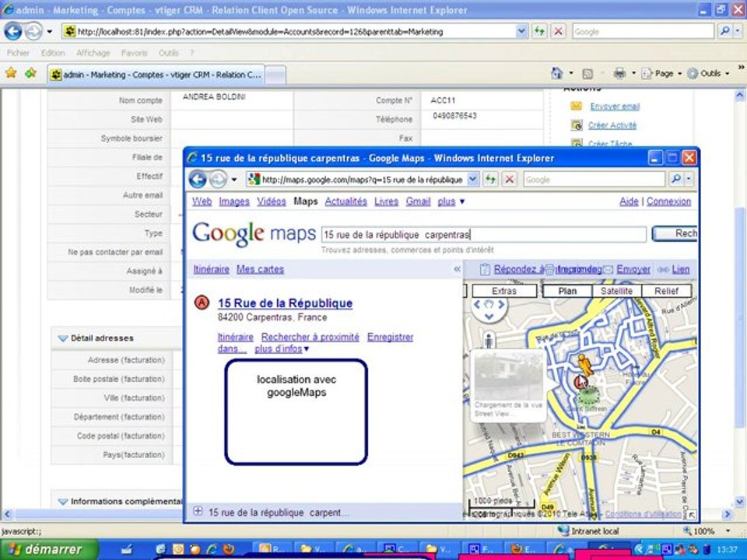Switch map to Satellite view
747x560 pixels.
tap(616, 291)
